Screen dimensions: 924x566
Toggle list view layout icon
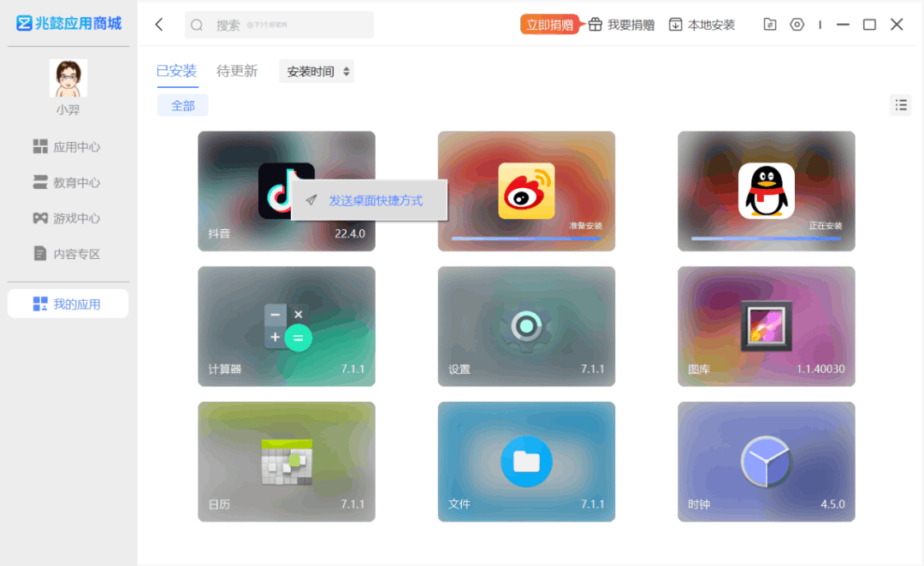[x=900, y=105]
